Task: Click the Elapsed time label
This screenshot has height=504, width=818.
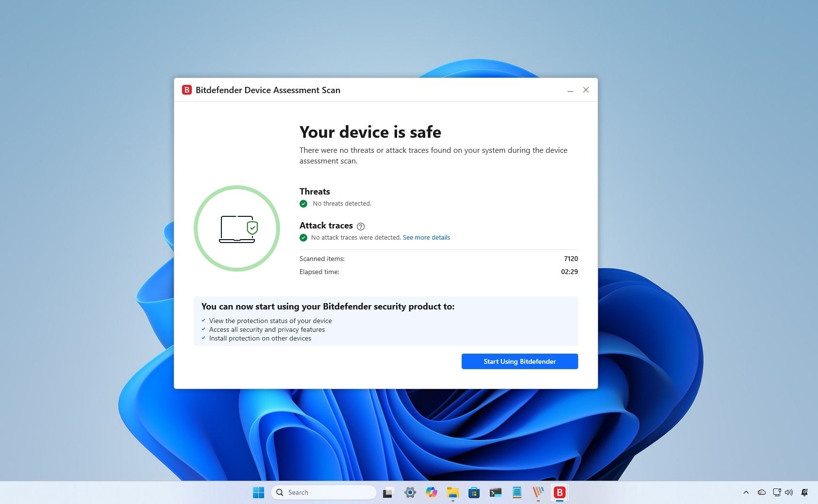Action: pos(319,272)
